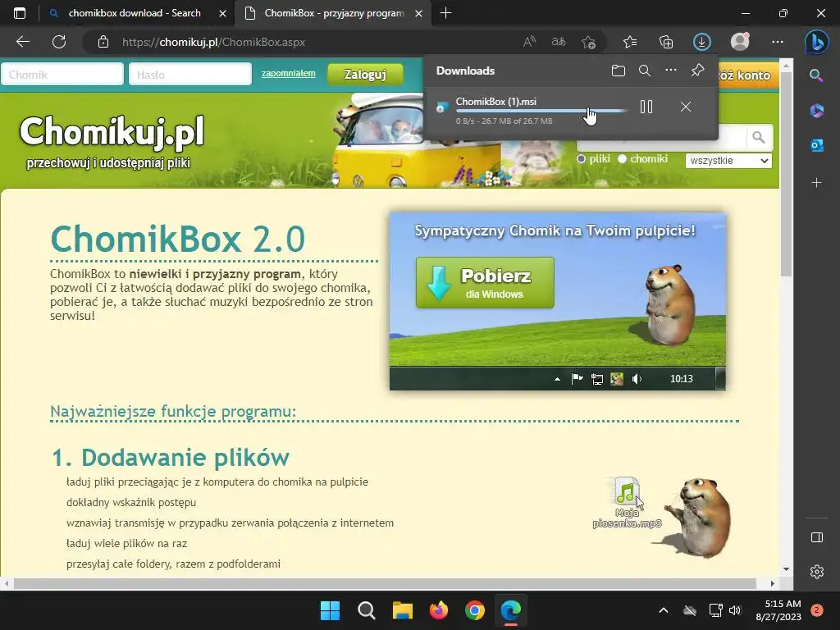This screenshot has width=840, height=630.
Task: Open the Outlook sidebar icon
Action: point(816,145)
